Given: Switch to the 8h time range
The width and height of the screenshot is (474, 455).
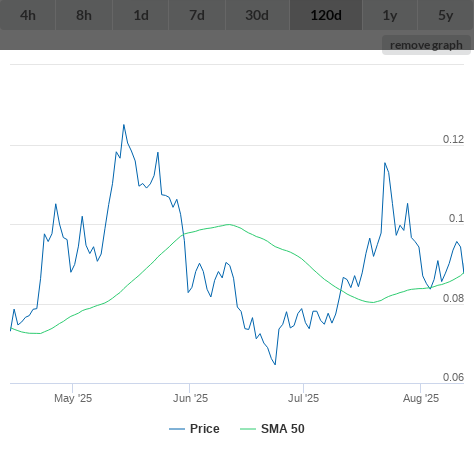Looking at the screenshot, I should (84, 15).
